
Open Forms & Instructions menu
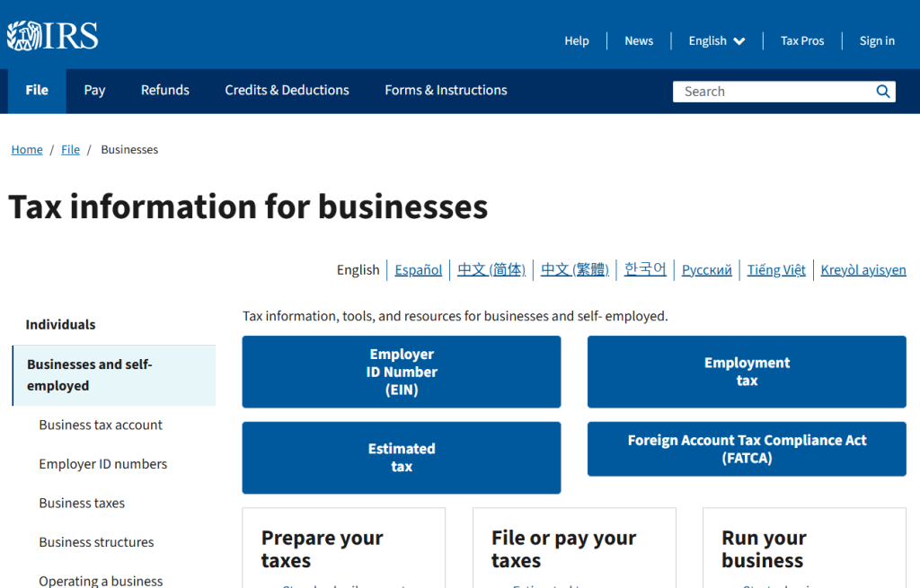coord(446,91)
